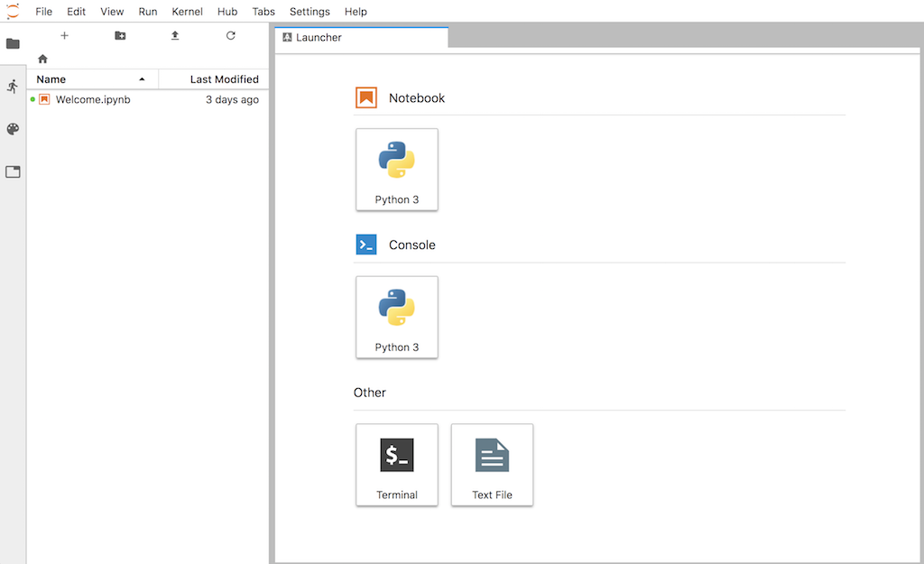Click the new launcher plus icon
This screenshot has height=564, width=924.
[x=64, y=35]
